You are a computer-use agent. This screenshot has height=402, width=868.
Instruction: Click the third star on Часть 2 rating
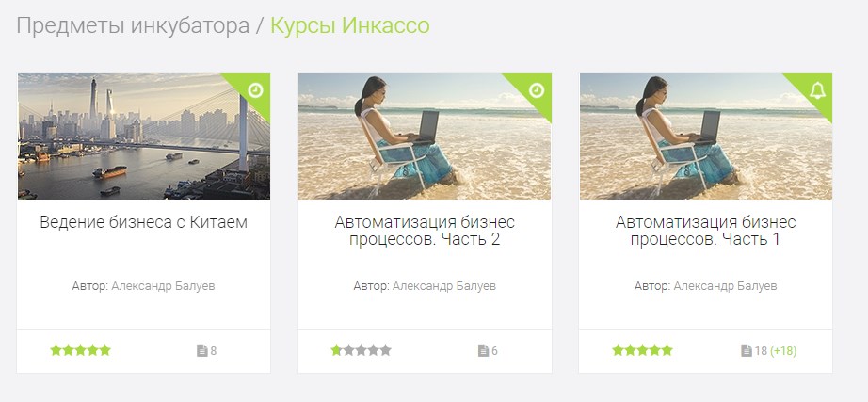(361, 350)
